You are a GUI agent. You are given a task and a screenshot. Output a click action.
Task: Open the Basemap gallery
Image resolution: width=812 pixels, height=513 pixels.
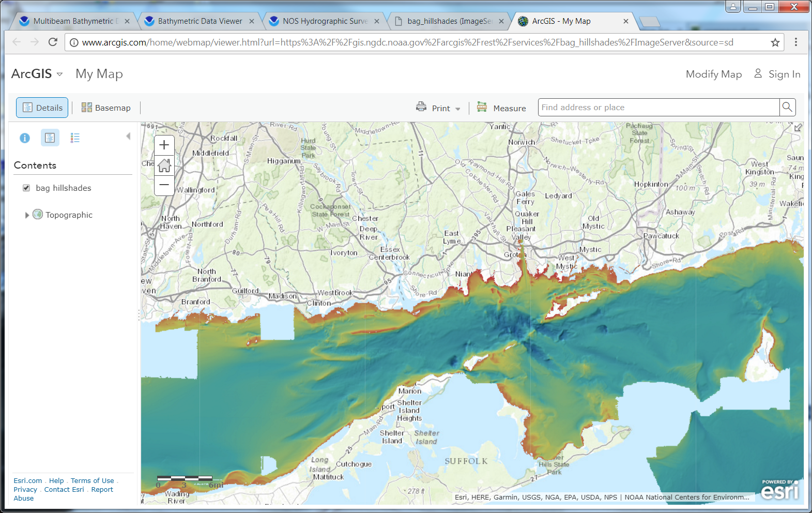[x=106, y=108]
